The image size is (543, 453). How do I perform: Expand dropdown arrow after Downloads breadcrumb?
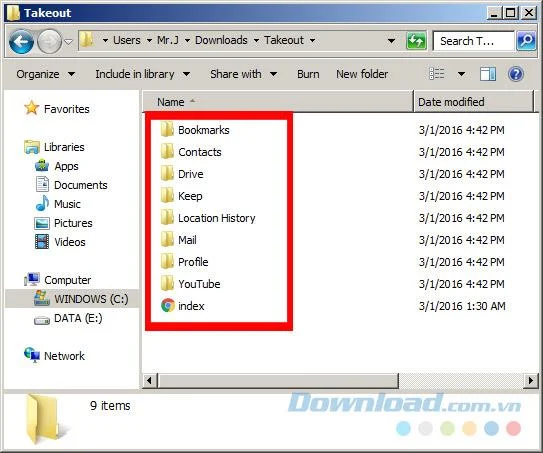pyautogui.click(x=256, y=41)
